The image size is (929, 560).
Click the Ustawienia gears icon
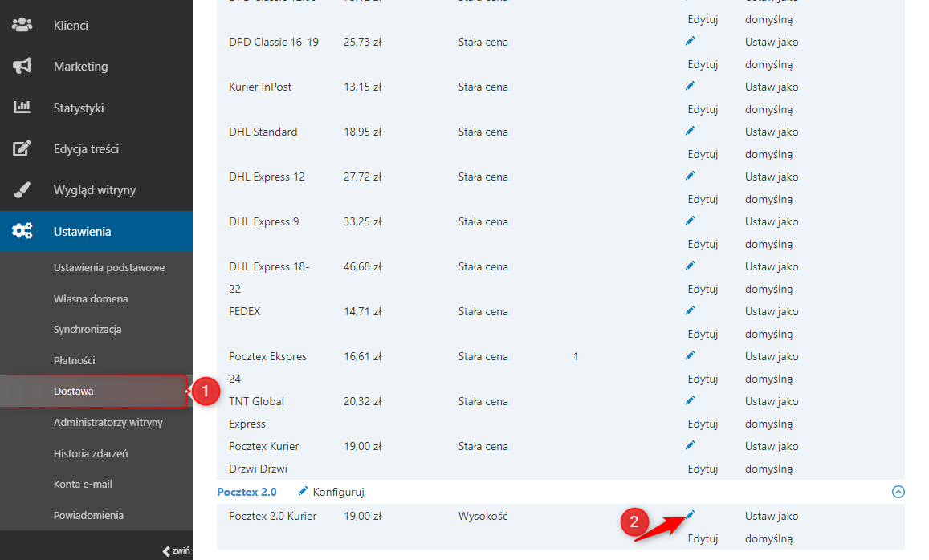pyautogui.click(x=22, y=231)
